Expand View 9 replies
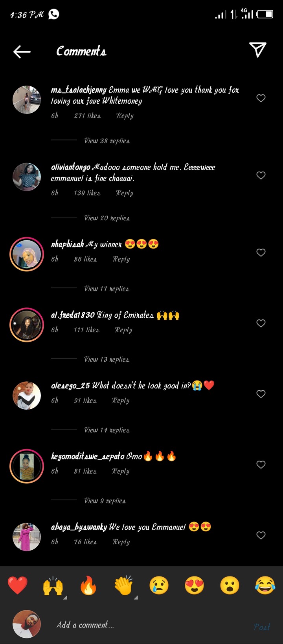The image size is (283, 644). [x=105, y=501]
